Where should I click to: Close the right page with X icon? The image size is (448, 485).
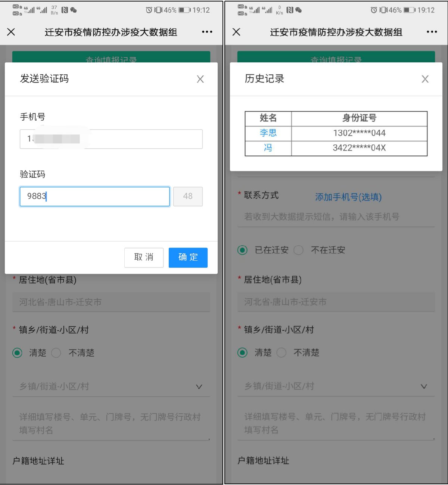[x=236, y=32]
